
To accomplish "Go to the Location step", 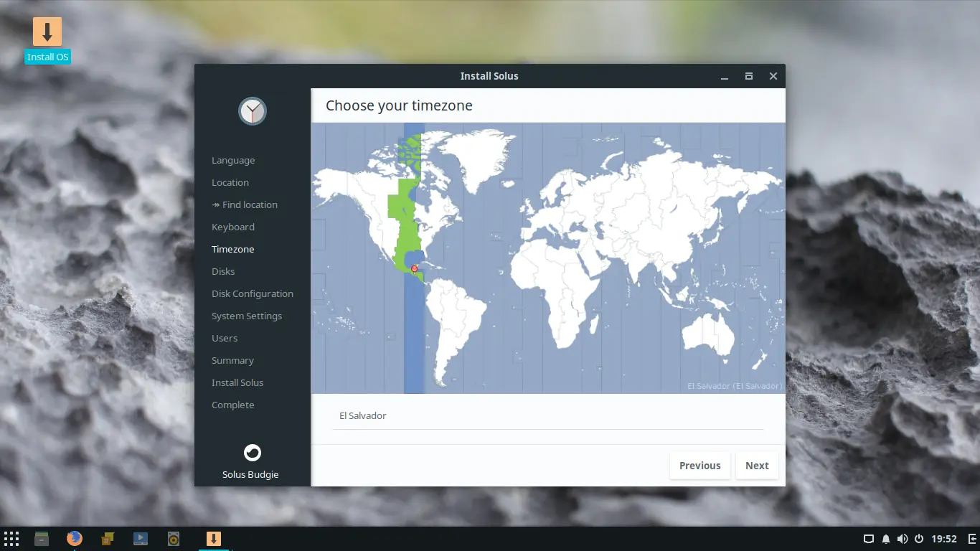I will coord(230,183).
